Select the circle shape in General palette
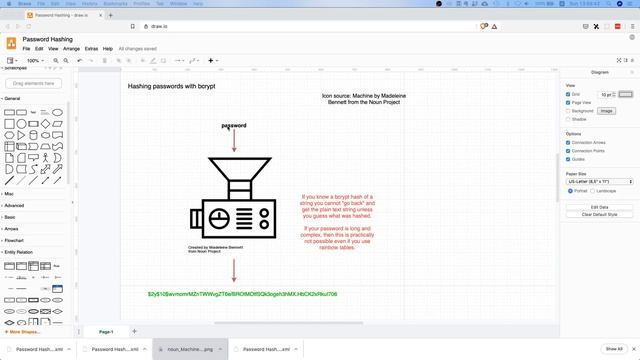Image resolution: width=640 pixels, height=360 pixels. (21, 124)
